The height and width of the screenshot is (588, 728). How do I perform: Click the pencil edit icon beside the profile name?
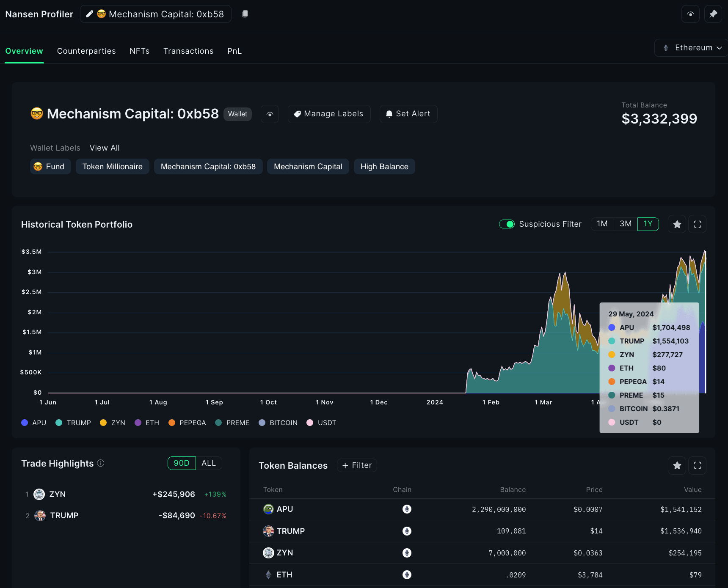(x=89, y=14)
